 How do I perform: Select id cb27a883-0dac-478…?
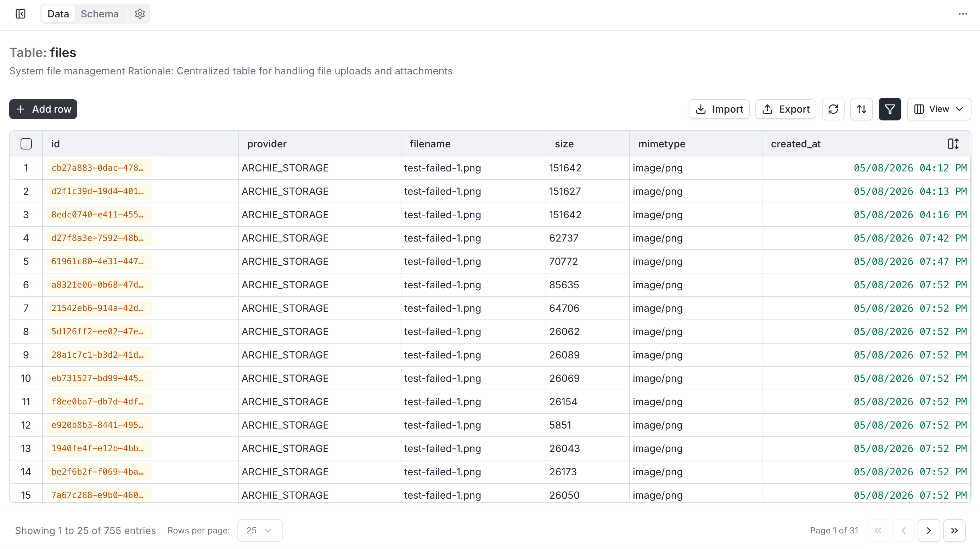click(x=98, y=168)
